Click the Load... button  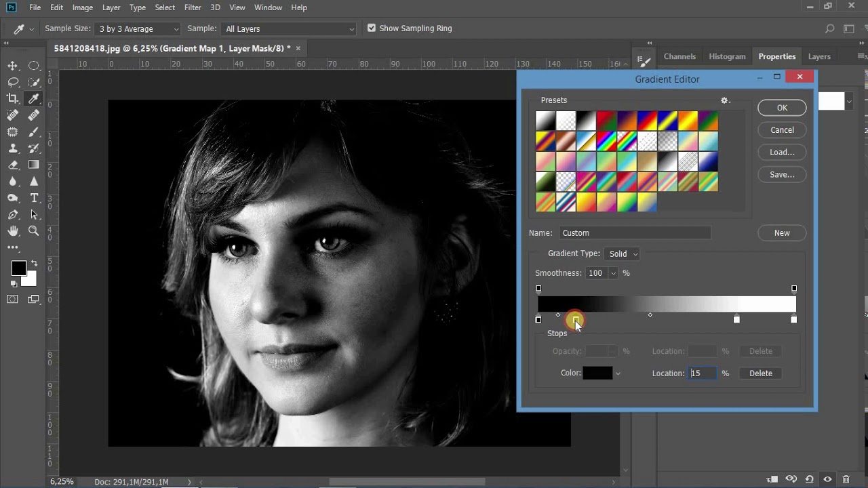[x=782, y=152]
